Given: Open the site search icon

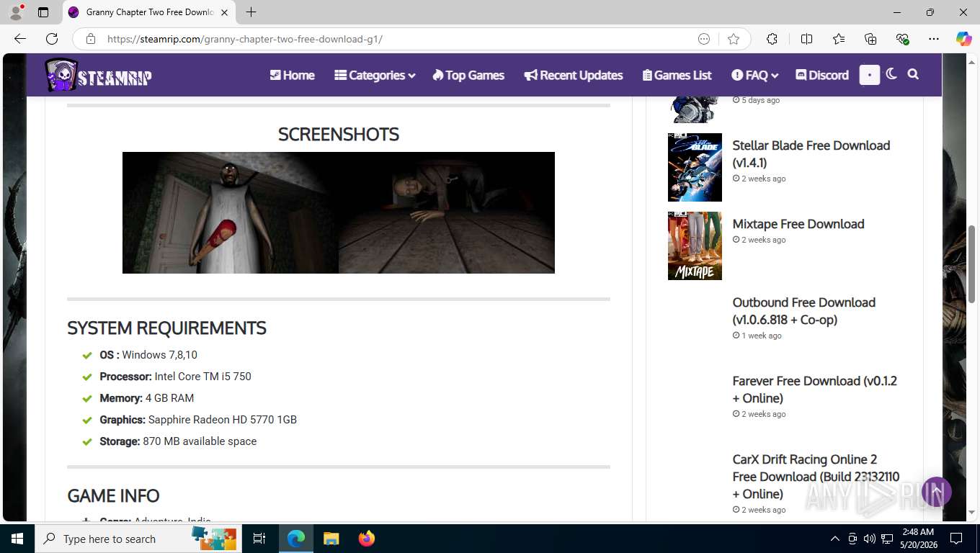Looking at the screenshot, I should point(913,74).
